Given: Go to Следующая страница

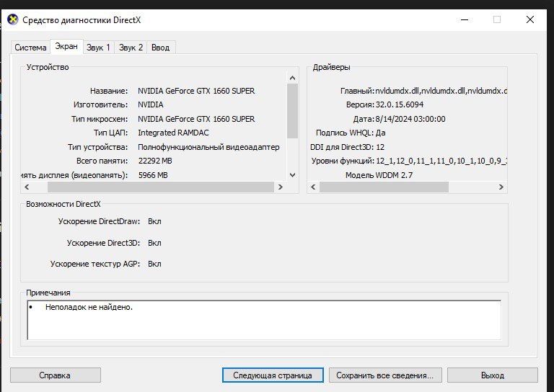Looking at the screenshot, I should pyautogui.click(x=273, y=375).
